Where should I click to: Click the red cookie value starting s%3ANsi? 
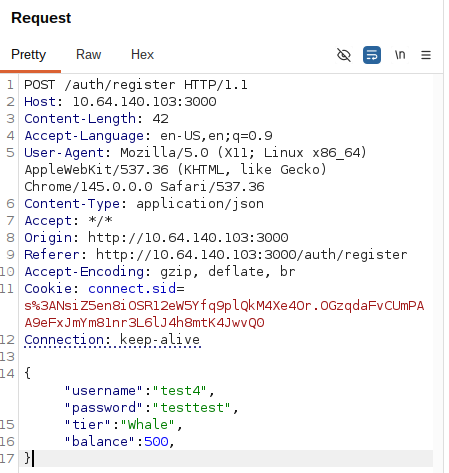tap(224, 314)
